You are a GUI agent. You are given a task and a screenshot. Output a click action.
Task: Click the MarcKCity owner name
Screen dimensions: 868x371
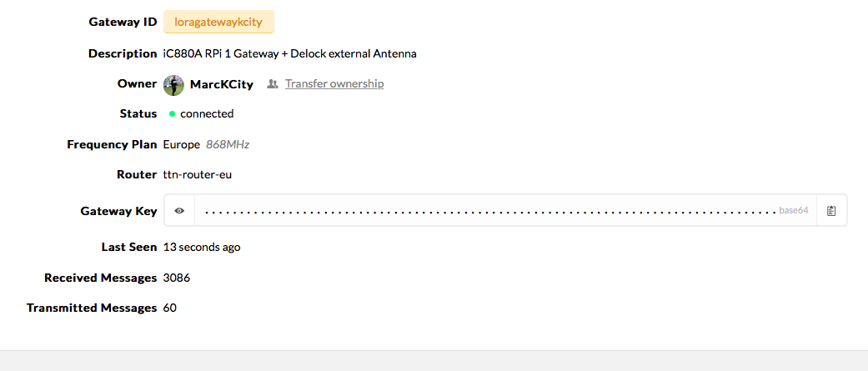pos(222,84)
